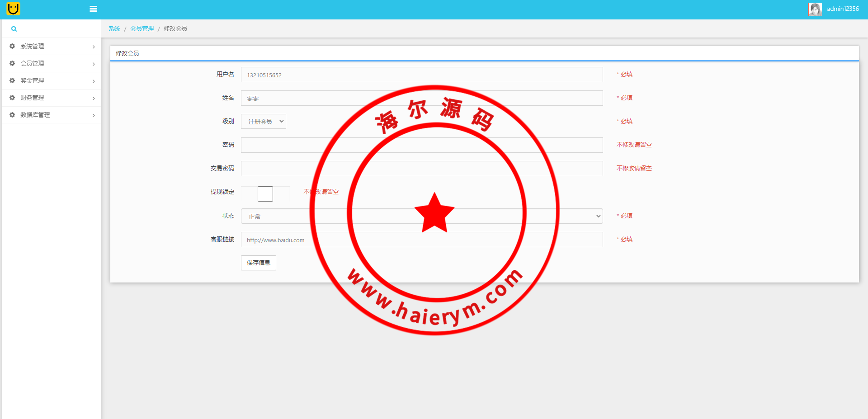The width and height of the screenshot is (868, 419).
Task: Click gear icon beside 会员管理
Action: pyautogui.click(x=12, y=63)
